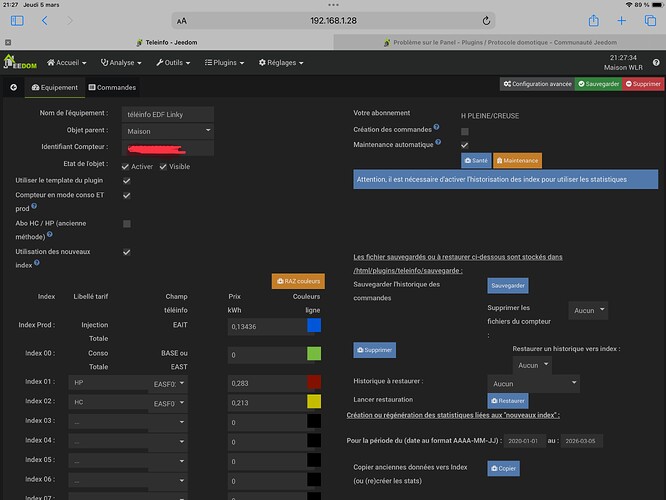Toggle the Activer checkbox
Image resolution: width=666 pixels, height=500 pixels.
125,167
